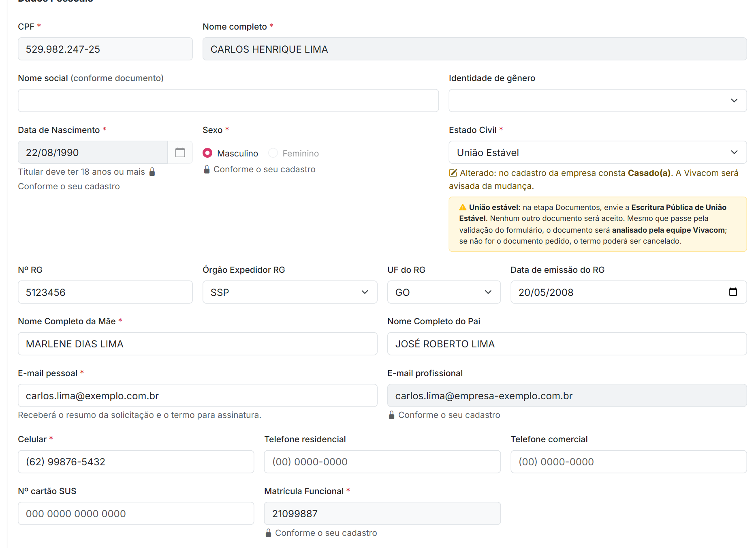
Task: Open the birth date calendar picker icon
Action: click(x=180, y=152)
